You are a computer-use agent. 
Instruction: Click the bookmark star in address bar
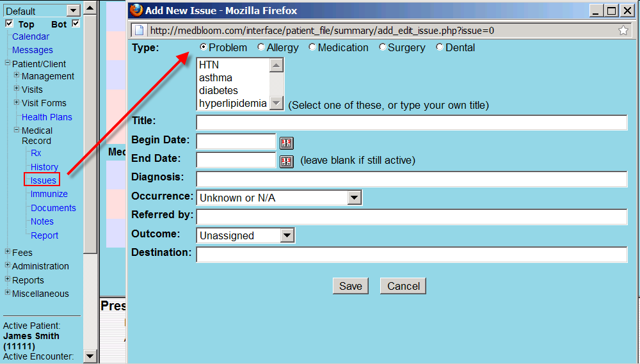pyautogui.click(x=623, y=30)
